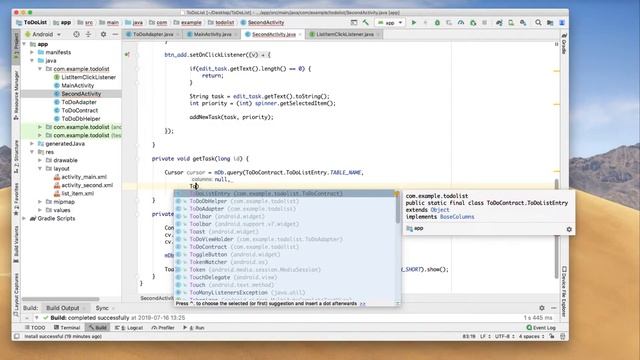The width and height of the screenshot is (640, 360).
Task: Expand the mipmap folder
Action: [40, 202]
